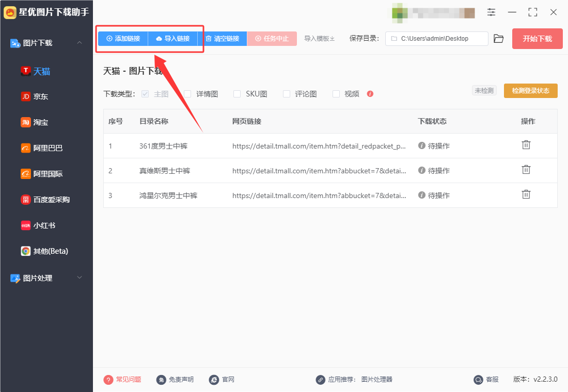The width and height of the screenshot is (568, 392).
Task: Delete row 真维斯男士中裤 with trash icon
Action: point(526,169)
